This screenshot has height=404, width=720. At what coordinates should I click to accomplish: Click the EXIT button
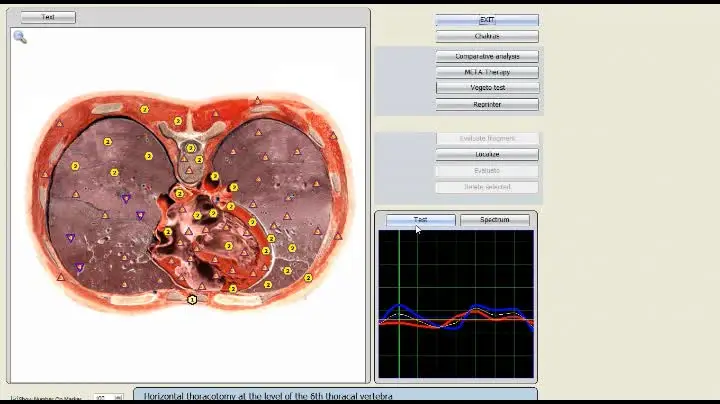click(487, 20)
